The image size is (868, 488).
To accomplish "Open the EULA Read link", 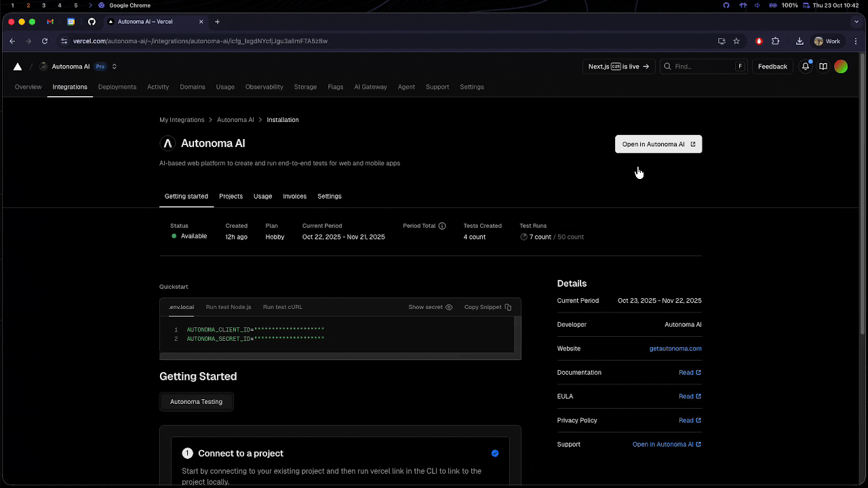I will 690,396.
